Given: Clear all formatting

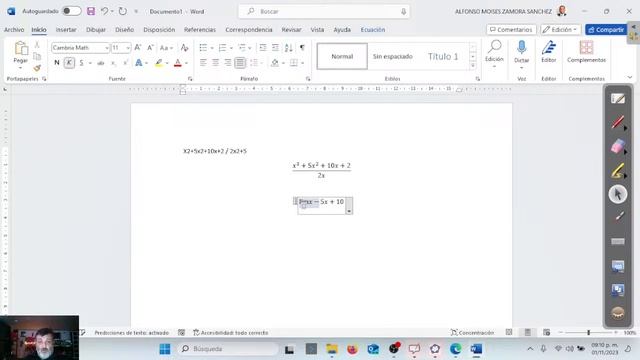Looking at the screenshot, I should (184, 48).
